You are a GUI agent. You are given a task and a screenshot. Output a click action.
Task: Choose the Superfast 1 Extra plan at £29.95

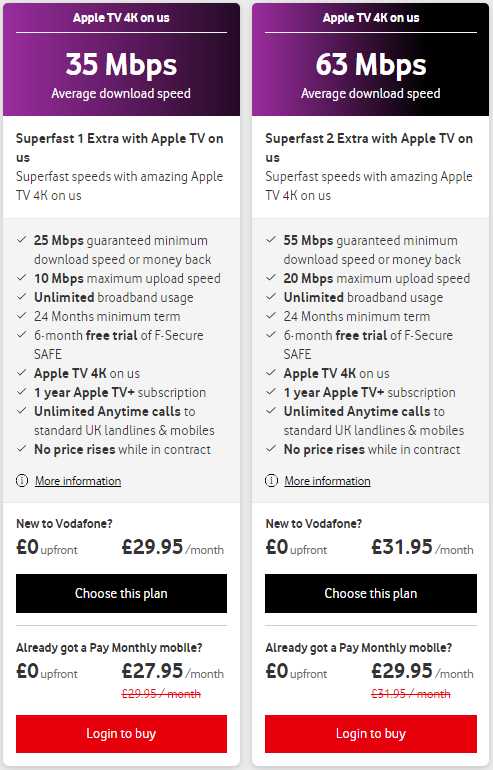tap(121, 593)
